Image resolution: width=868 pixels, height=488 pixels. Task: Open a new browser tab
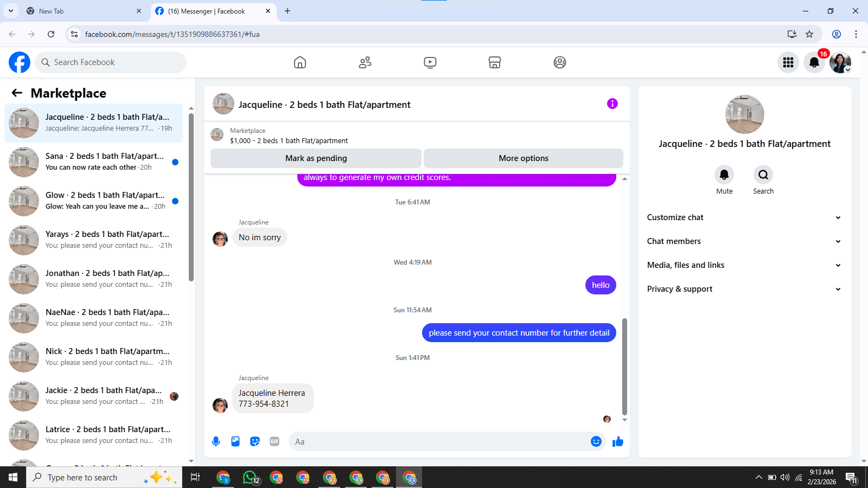288,11
